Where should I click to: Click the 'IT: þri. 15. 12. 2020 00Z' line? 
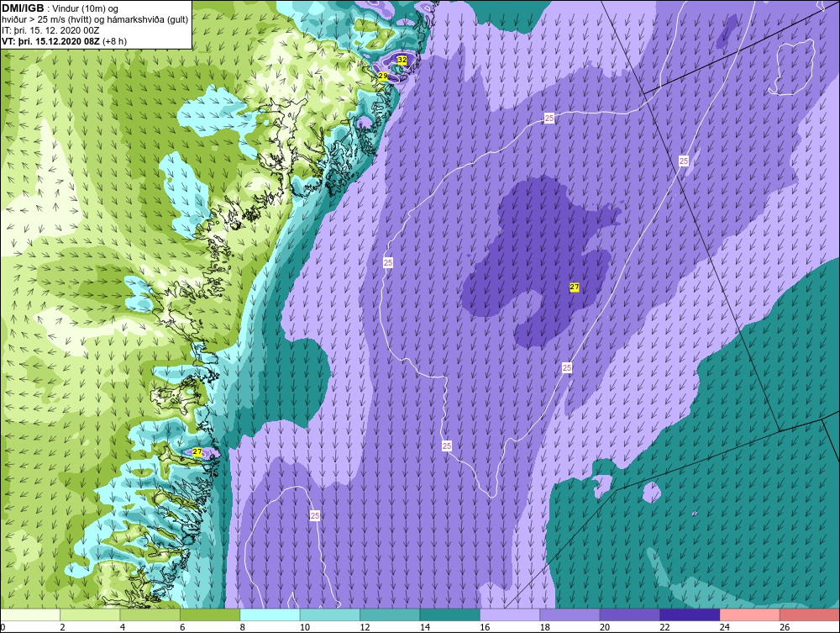pos(50,30)
